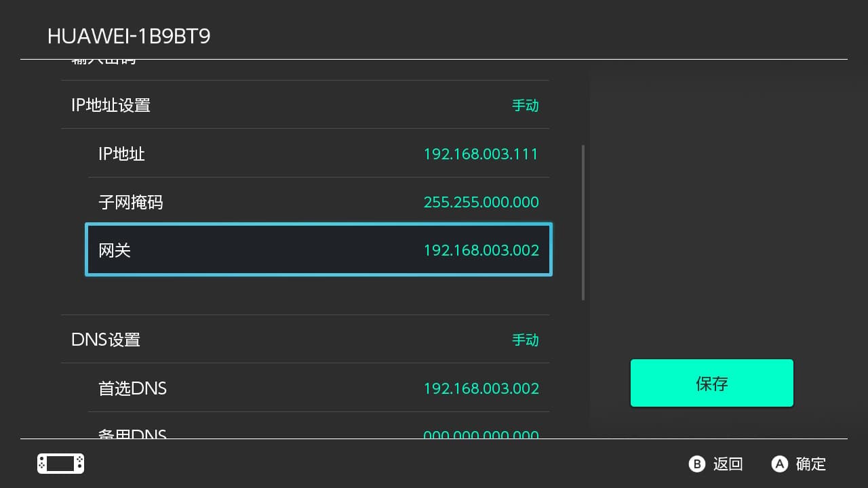Click the circled A button icon
Image resolution: width=868 pixels, height=488 pixels.
[x=780, y=464]
